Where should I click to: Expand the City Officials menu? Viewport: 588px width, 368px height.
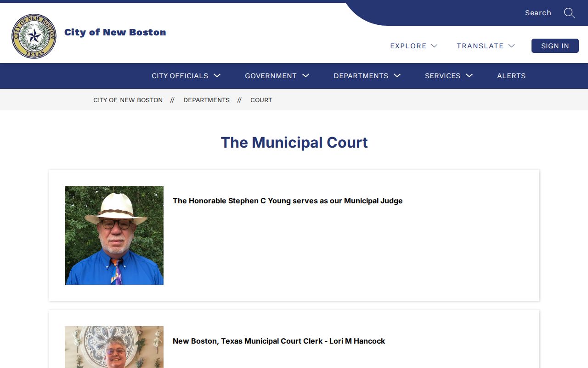tap(186, 76)
